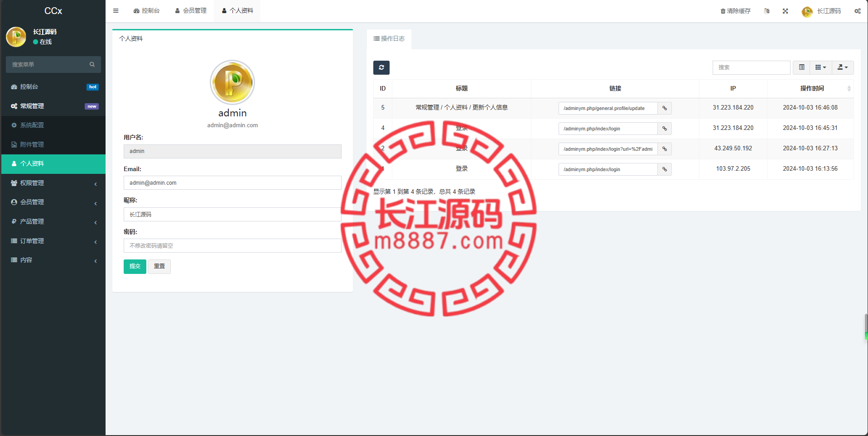Focus the 搜索菜单 sidebar search field

pos(48,64)
